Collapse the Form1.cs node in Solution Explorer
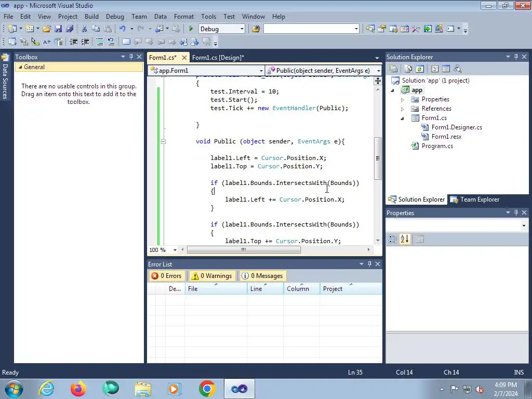 403,118
